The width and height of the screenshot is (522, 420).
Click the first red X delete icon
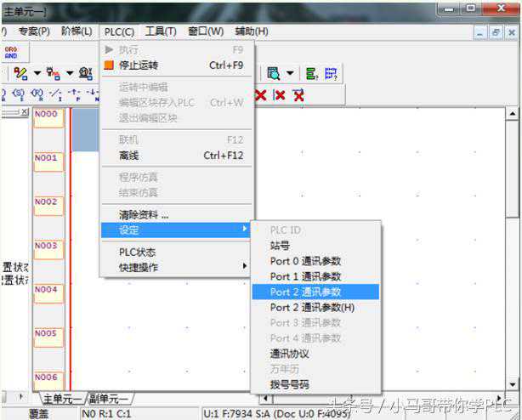pos(261,95)
